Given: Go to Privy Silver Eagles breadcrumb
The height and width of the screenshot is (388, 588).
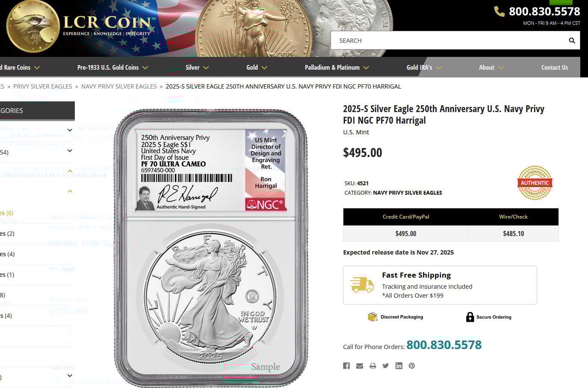Looking at the screenshot, I should click(43, 86).
